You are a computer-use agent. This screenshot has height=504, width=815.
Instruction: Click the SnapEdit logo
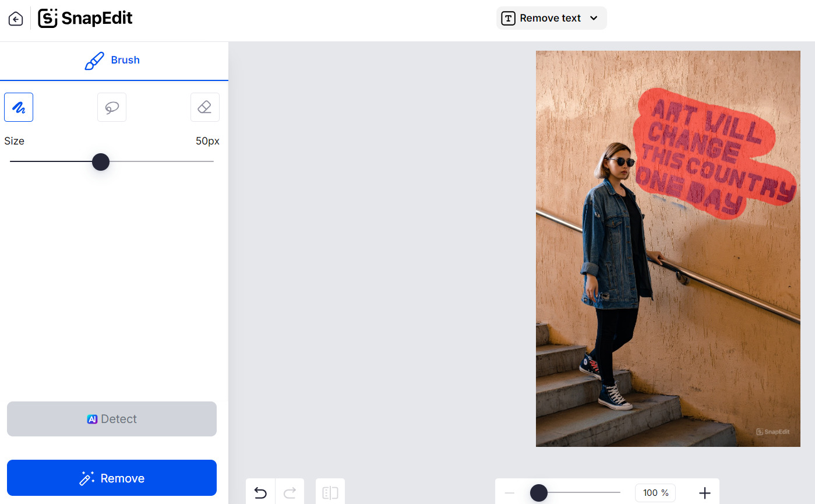tap(86, 19)
